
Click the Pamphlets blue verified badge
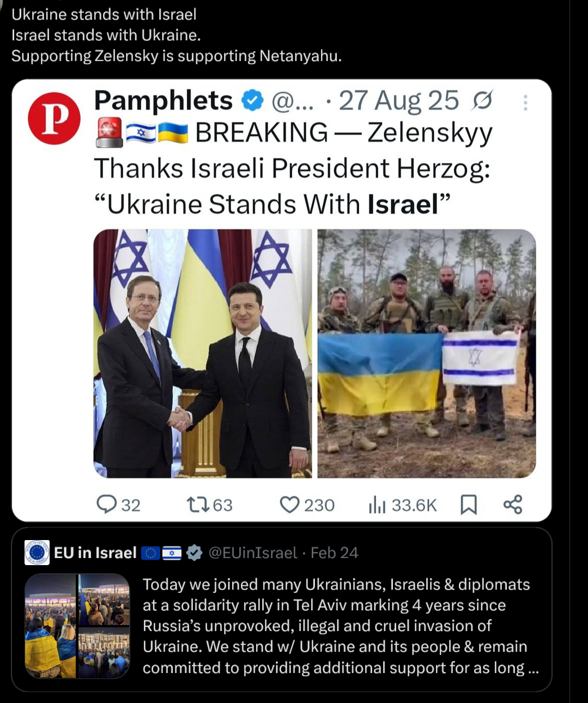(x=252, y=101)
